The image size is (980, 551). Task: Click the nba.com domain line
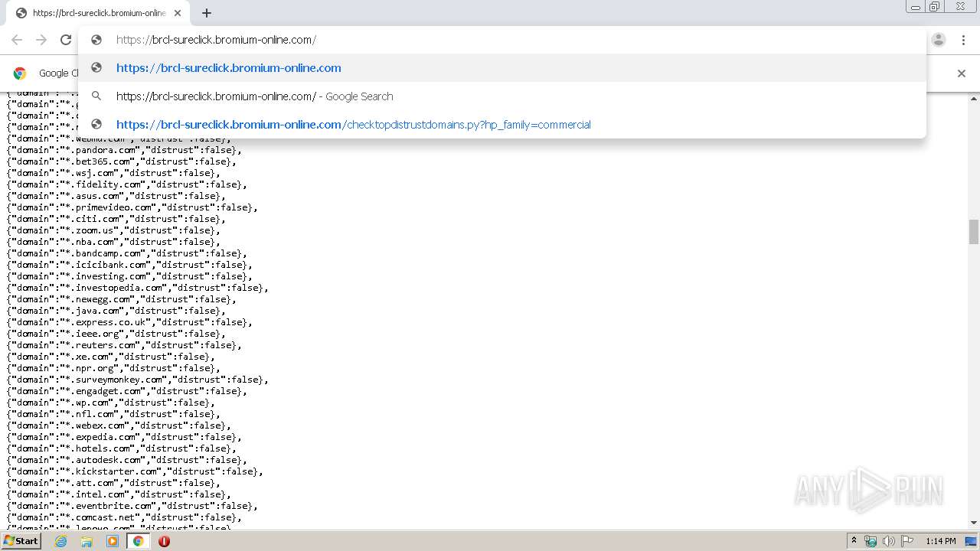pyautogui.click(x=113, y=242)
